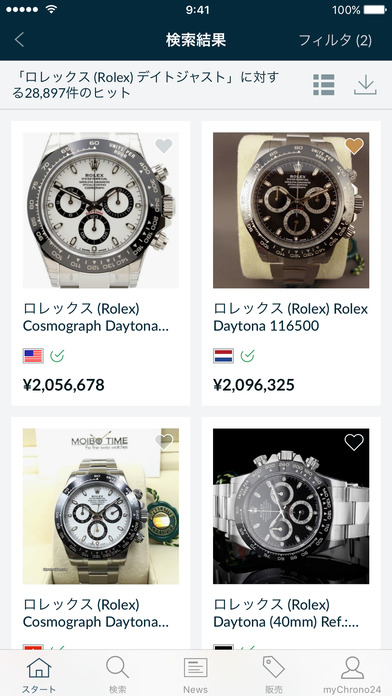Favorite the Daytona (40mm) Ref. listing

354,442
